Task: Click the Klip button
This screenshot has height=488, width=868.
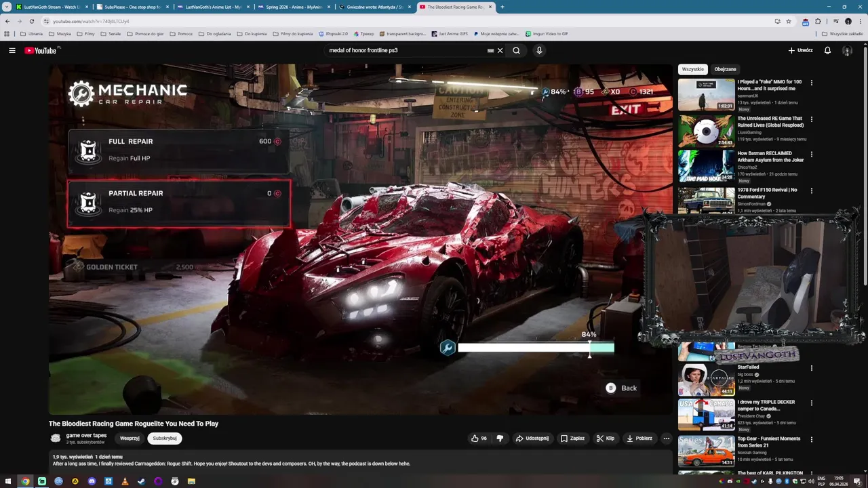Action: pyautogui.click(x=605, y=439)
